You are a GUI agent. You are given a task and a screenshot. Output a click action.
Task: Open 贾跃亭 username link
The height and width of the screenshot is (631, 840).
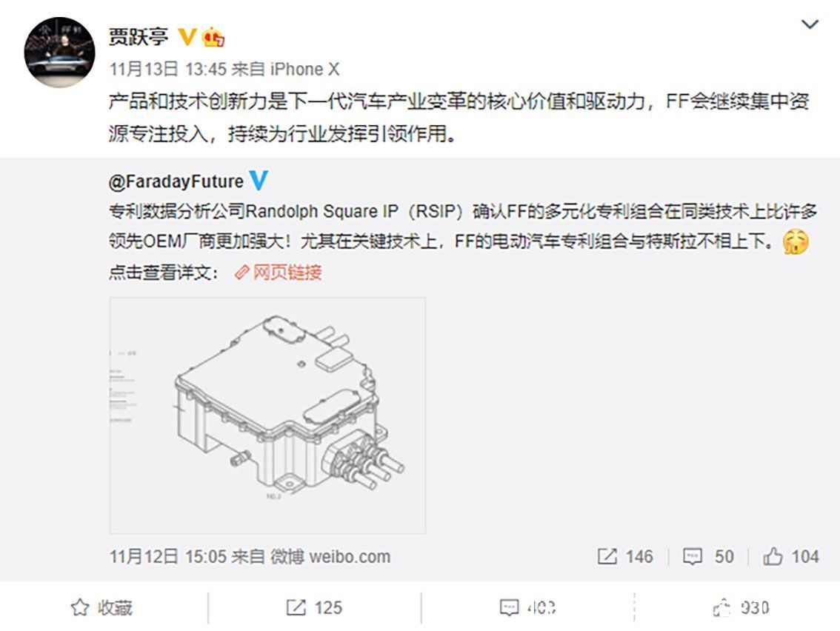[139, 37]
